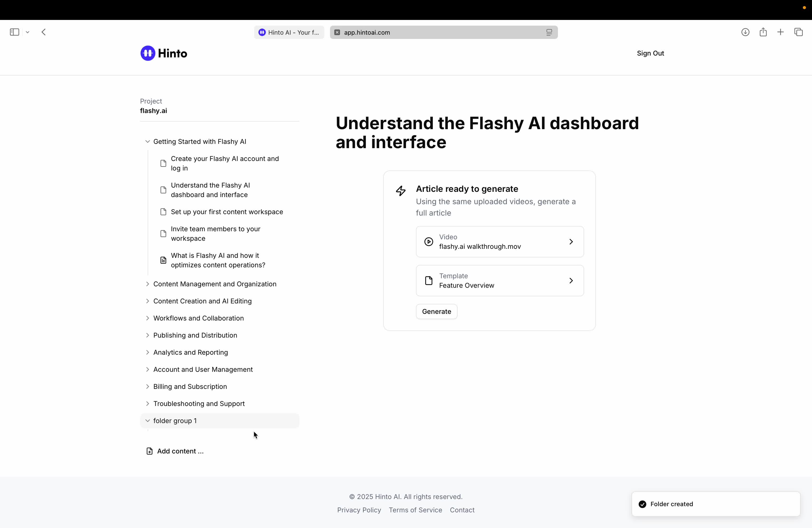Open the browser downloads icon
Viewport: 812px width, 528px height.
(x=745, y=32)
